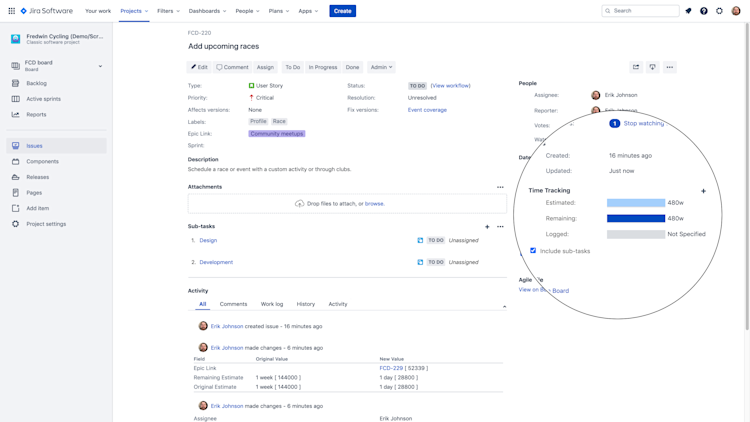The image size is (750, 422).
Task: Expand the Apps dropdown menu
Action: pos(308,11)
